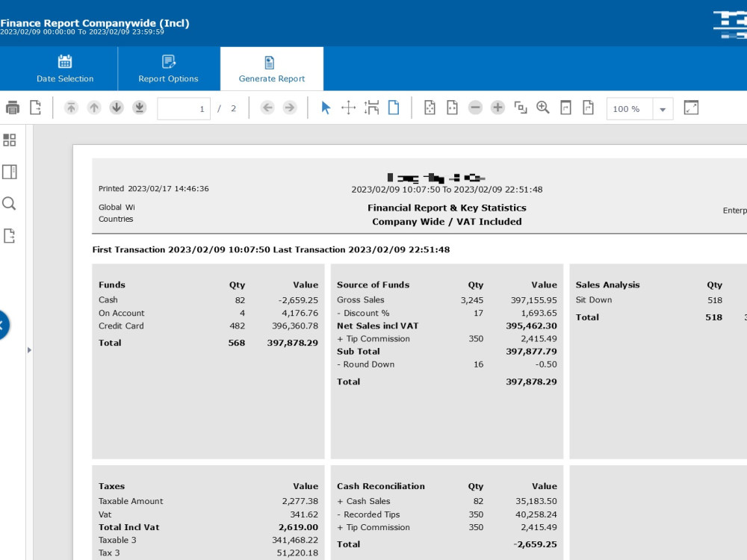Go to last page arrow
The image size is (747, 560).
[x=140, y=108]
